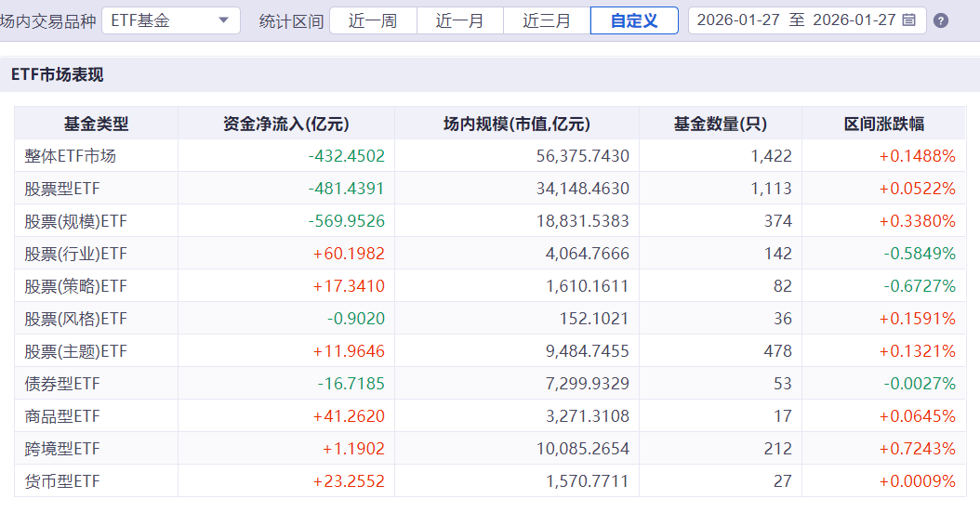Select the 货币型ETF row label
Screen dimensions: 980x512
pos(62,480)
